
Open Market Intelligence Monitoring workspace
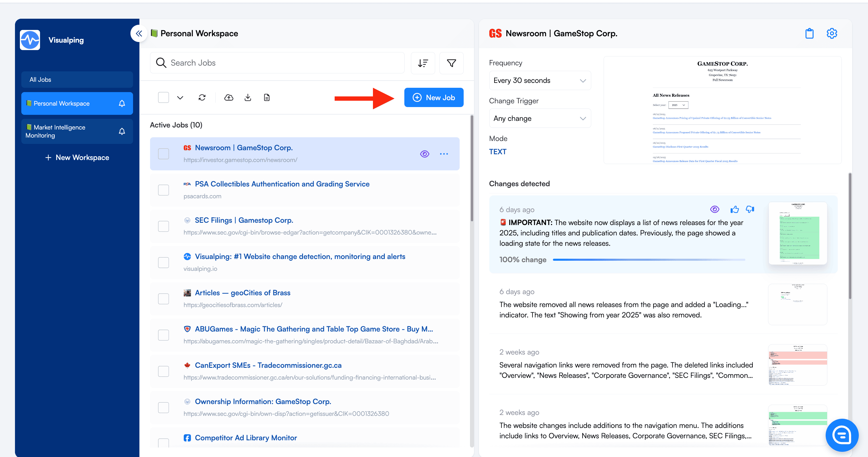tap(77, 132)
